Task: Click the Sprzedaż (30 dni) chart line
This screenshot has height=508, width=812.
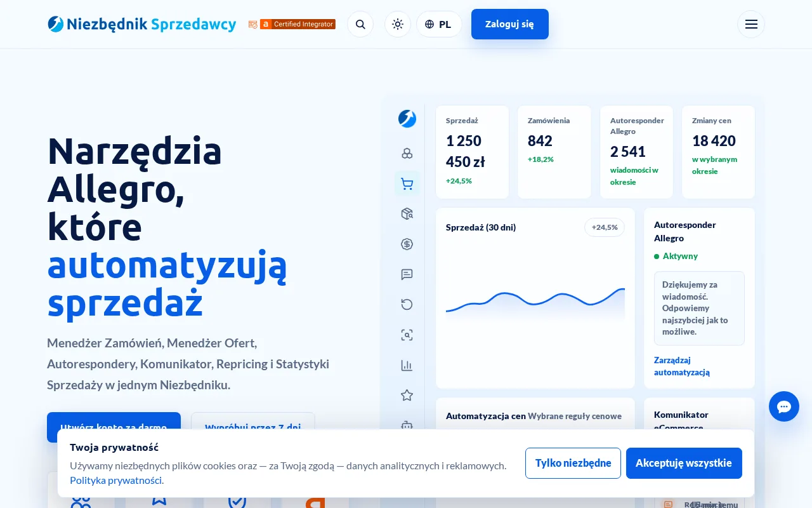Action: 535,300
